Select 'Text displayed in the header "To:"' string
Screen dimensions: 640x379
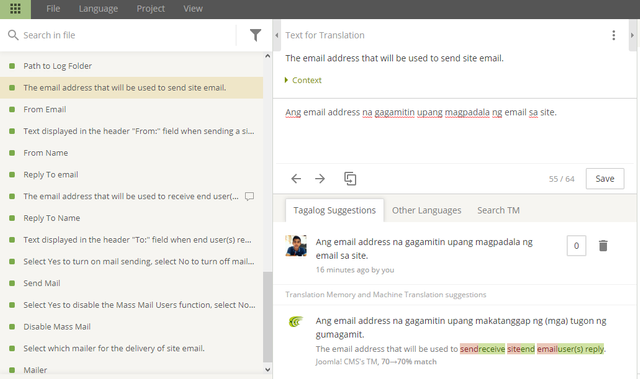131,239
